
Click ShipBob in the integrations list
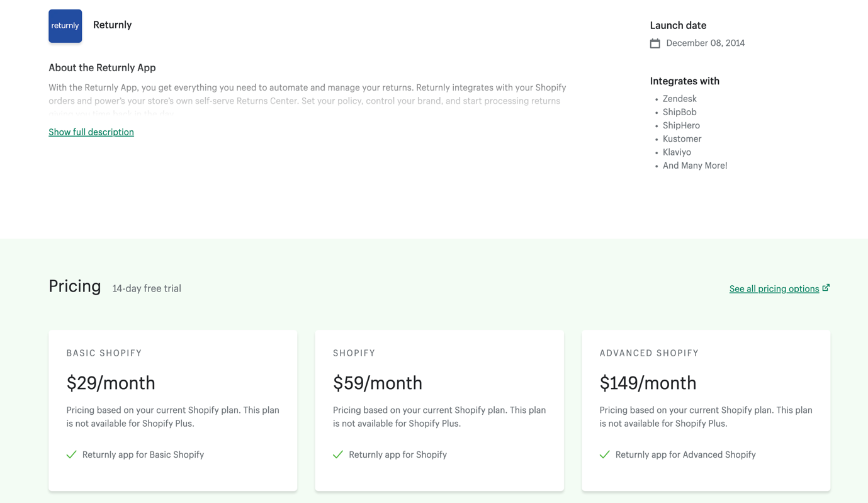tap(680, 112)
